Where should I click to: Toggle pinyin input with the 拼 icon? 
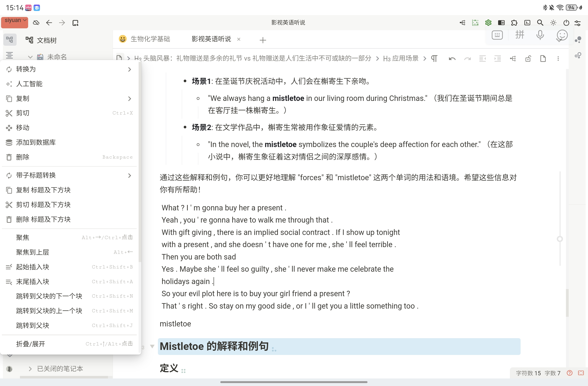coord(520,35)
